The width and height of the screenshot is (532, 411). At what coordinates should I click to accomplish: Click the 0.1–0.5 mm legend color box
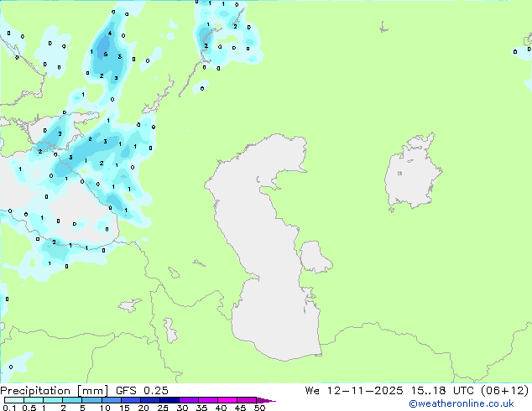click(x=14, y=400)
